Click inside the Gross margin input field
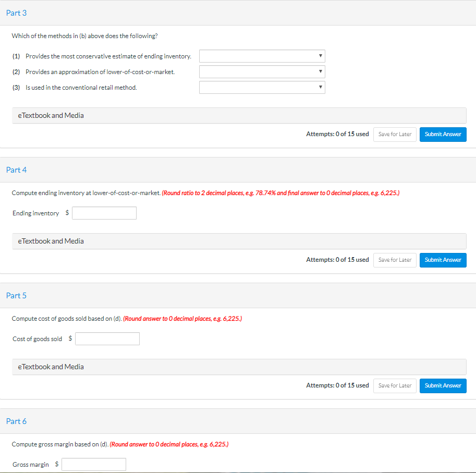 point(93,464)
